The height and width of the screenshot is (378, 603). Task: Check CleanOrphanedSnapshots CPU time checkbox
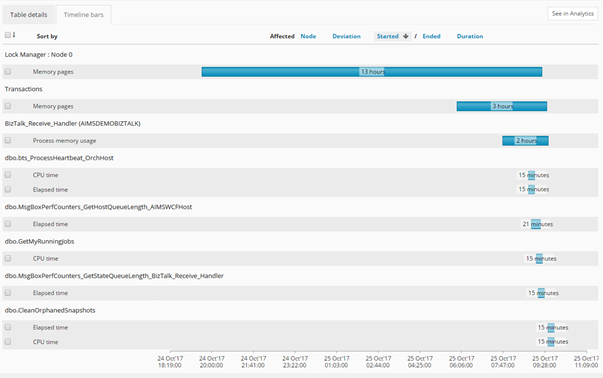pos(8,341)
